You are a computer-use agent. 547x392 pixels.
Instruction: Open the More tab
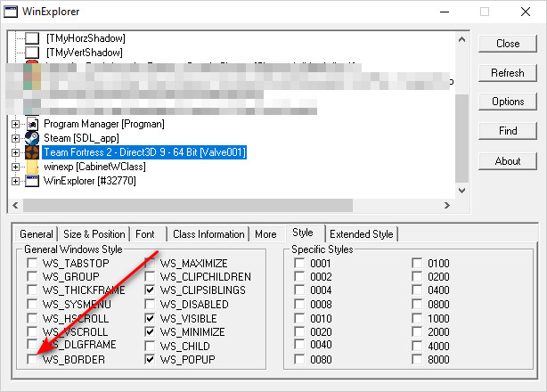point(265,234)
